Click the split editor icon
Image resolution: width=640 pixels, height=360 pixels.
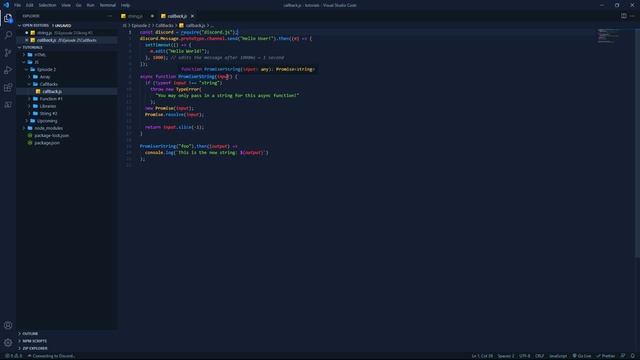[x=624, y=16]
